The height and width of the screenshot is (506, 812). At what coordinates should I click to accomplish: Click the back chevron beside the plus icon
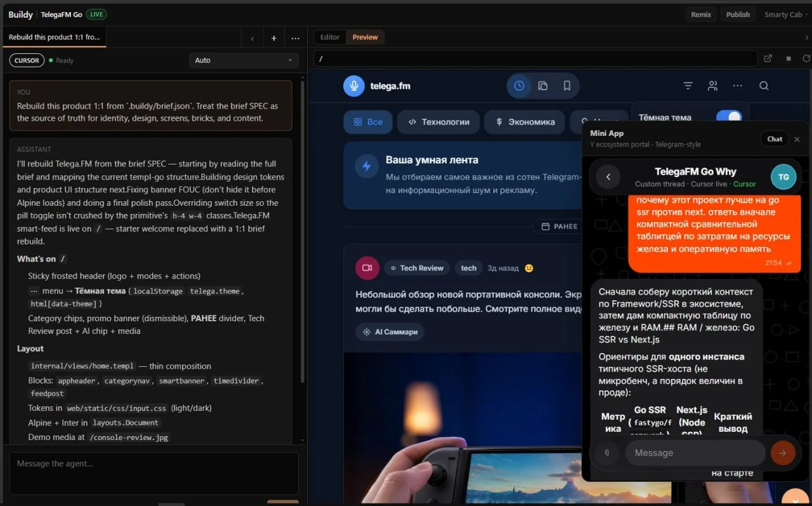(x=252, y=38)
